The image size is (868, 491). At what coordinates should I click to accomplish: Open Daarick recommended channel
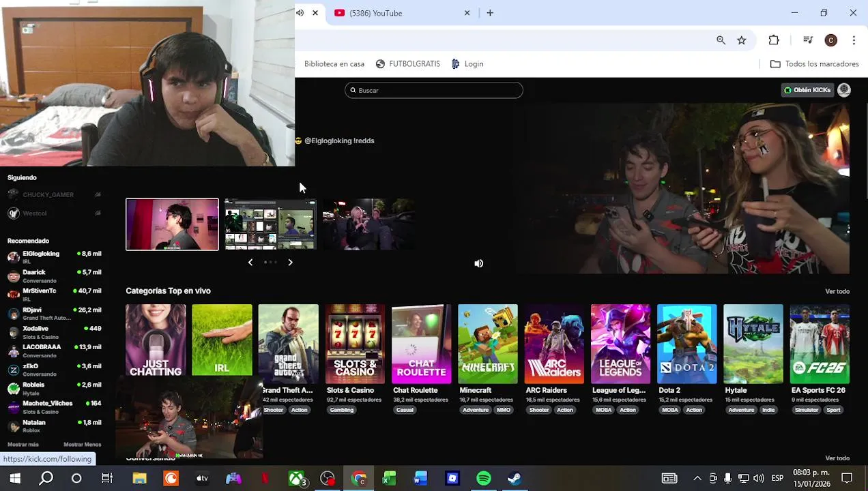pyautogui.click(x=55, y=276)
